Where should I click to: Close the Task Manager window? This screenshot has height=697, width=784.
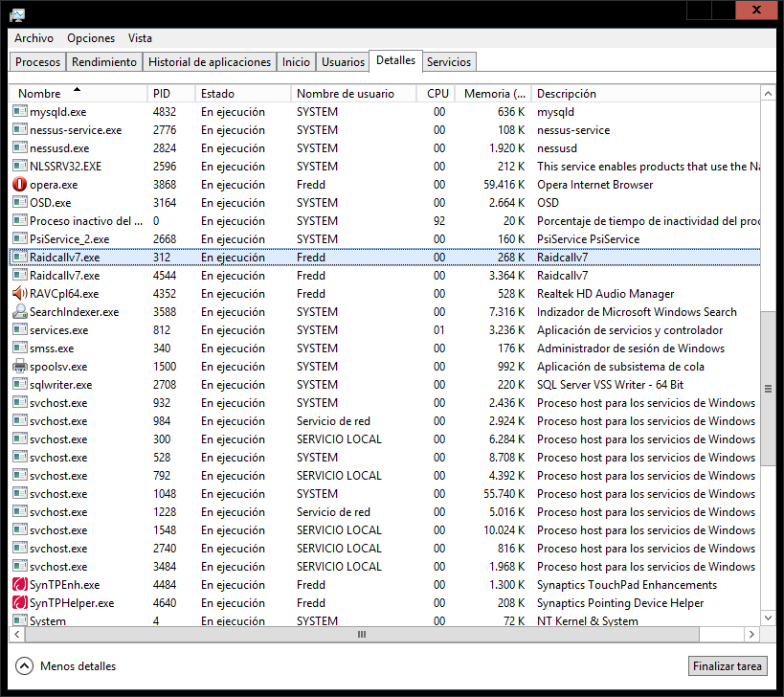(x=755, y=10)
